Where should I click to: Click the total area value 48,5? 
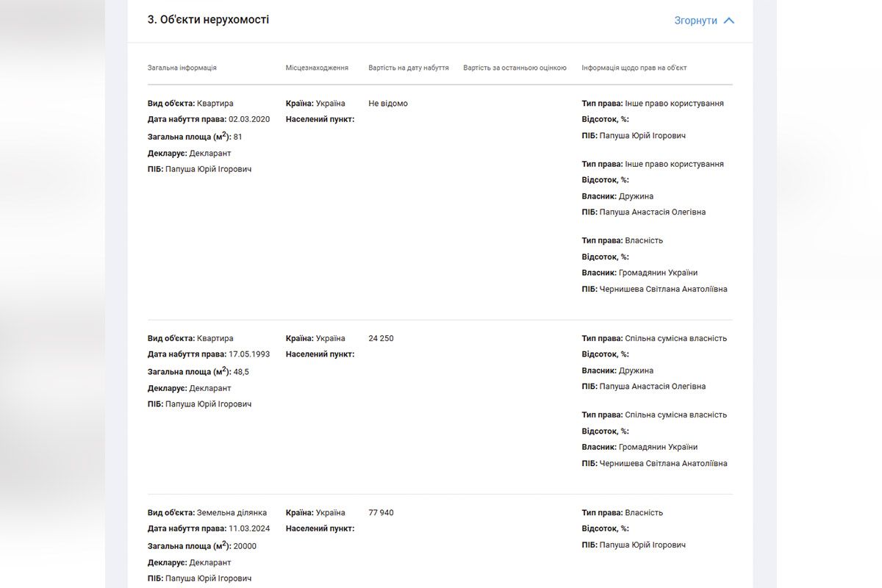(x=241, y=372)
